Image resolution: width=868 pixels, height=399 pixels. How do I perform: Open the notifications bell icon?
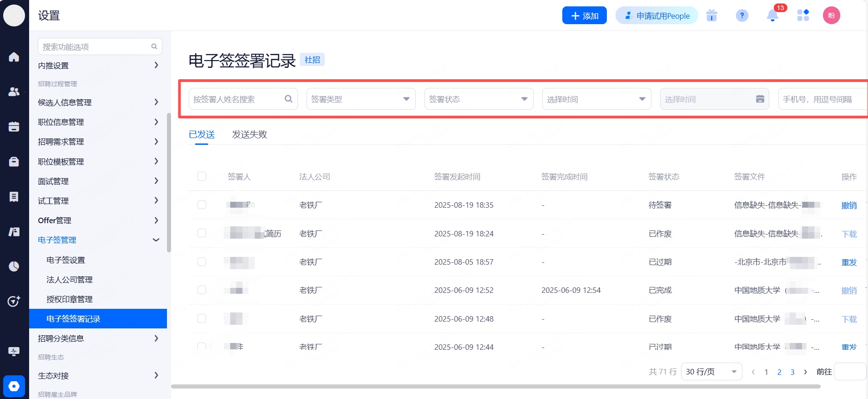point(772,15)
